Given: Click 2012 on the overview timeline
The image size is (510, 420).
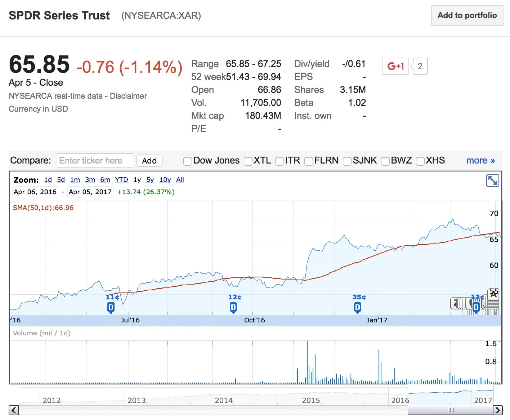Looking at the screenshot, I should [52, 400].
